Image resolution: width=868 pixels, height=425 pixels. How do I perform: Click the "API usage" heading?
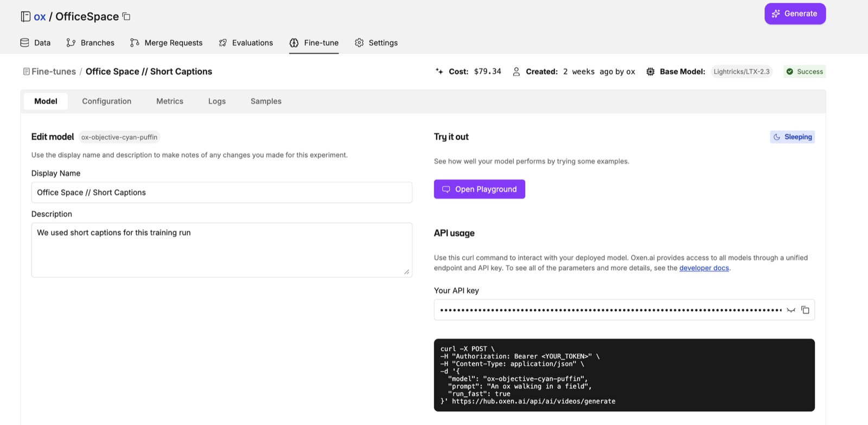pos(454,233)
